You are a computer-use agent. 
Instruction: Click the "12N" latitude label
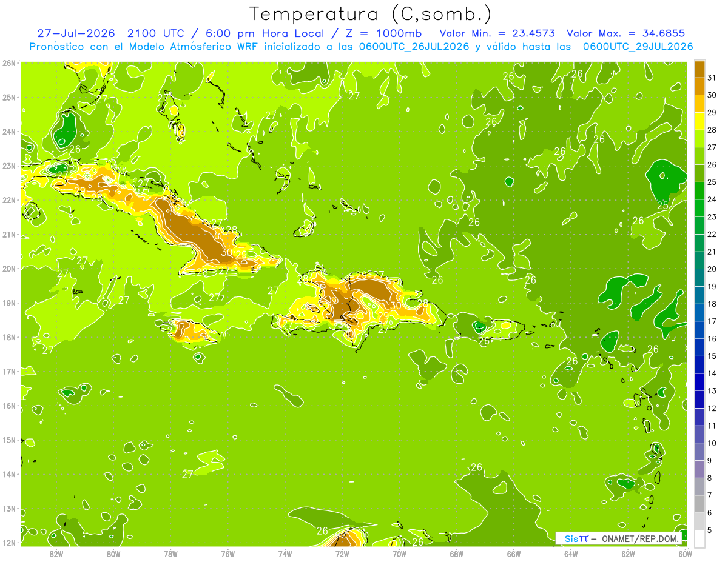(x=8, y=543)
